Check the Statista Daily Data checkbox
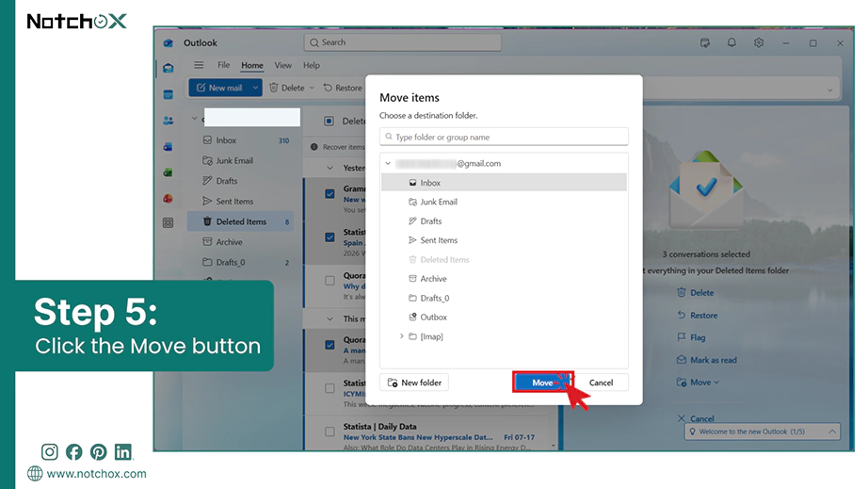 click(x=330, y=432)
